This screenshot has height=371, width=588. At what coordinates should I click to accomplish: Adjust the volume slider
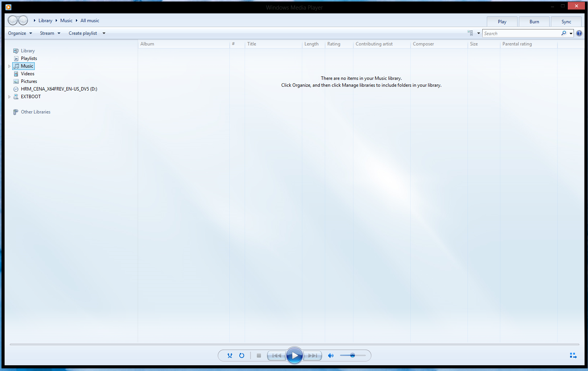pos(353,355)
